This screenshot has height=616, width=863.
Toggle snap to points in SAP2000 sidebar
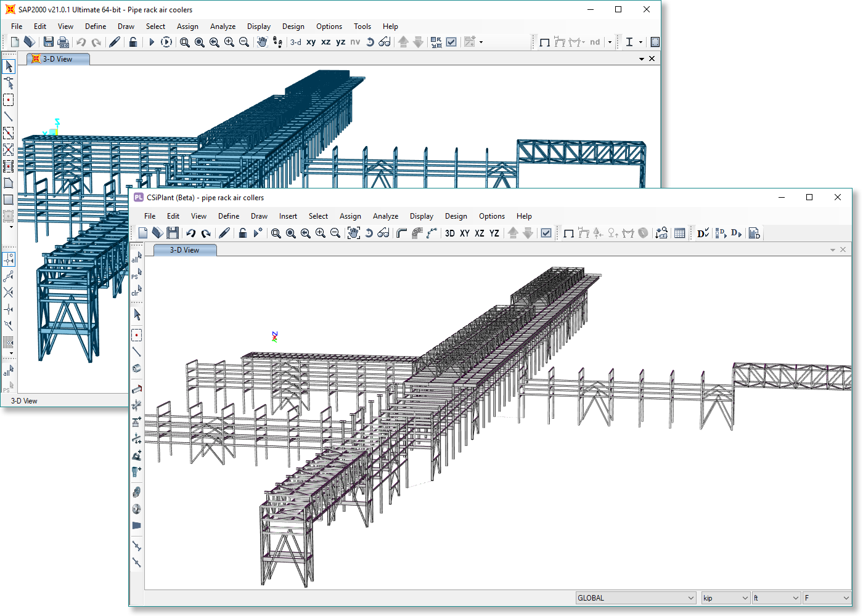pyautogui.click(x=9, y=259)
